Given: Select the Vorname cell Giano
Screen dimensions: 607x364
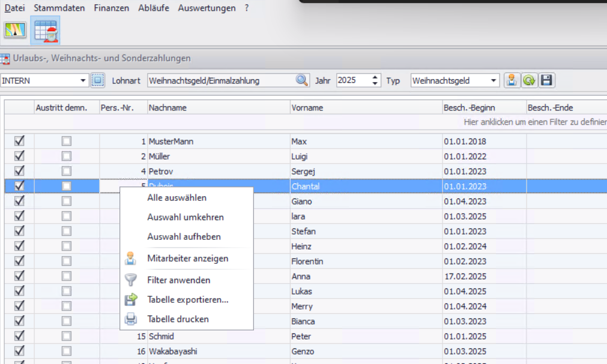Looking at the screenshot, I should (x=366, y=201).
